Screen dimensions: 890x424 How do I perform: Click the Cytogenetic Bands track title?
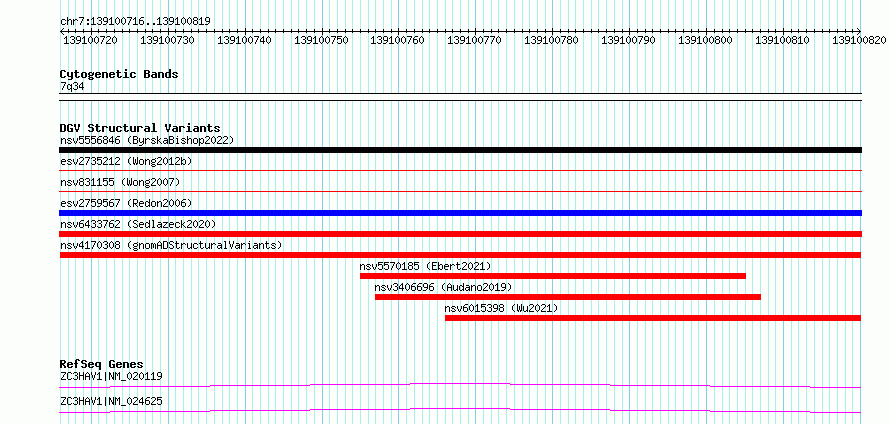coord(119,74)
